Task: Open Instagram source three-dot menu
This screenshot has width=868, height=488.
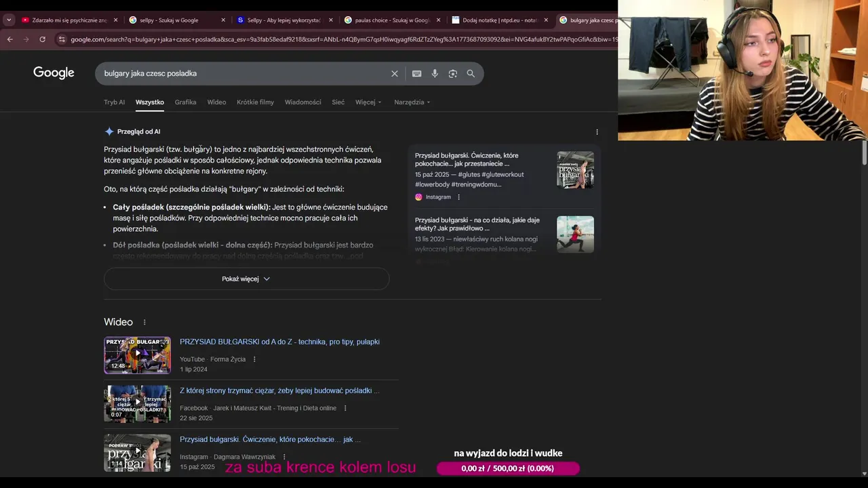Action: [458, 197]
